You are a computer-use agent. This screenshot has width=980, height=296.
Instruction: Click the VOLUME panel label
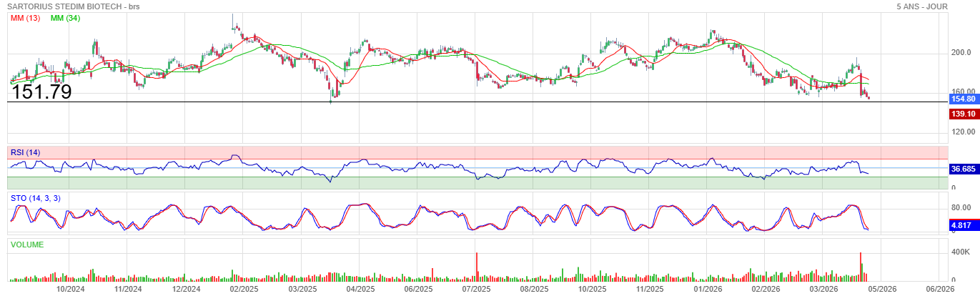coord(27,245)
